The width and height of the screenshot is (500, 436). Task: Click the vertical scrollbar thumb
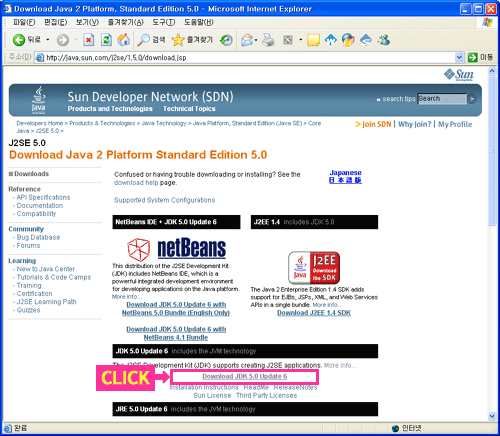pos(492,151)
